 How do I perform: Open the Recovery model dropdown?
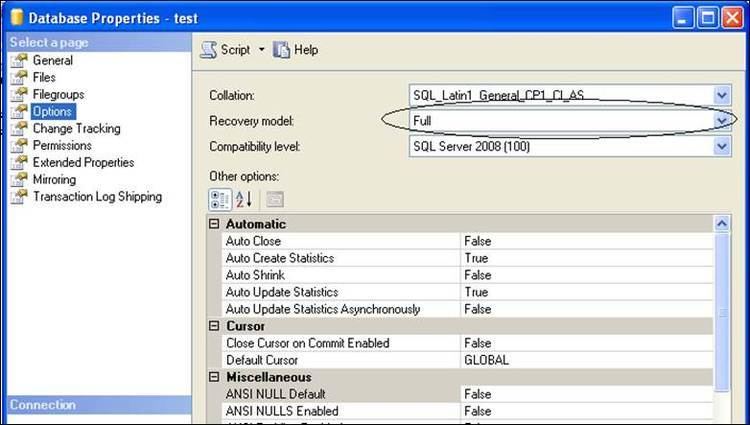coord(722,121)
